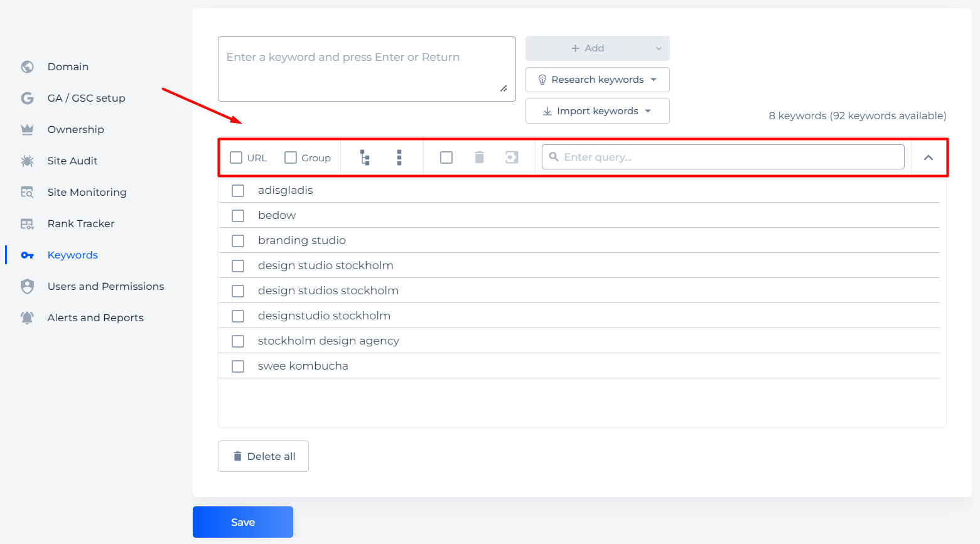Image resolution: width=980 pixels, height=544 pixels.
Task: Click the designstudio stockholm text
Action: point(325,316)
